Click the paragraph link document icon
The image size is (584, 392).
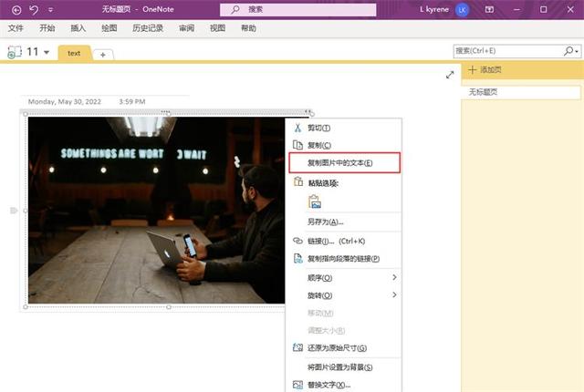tap(298, 258)
